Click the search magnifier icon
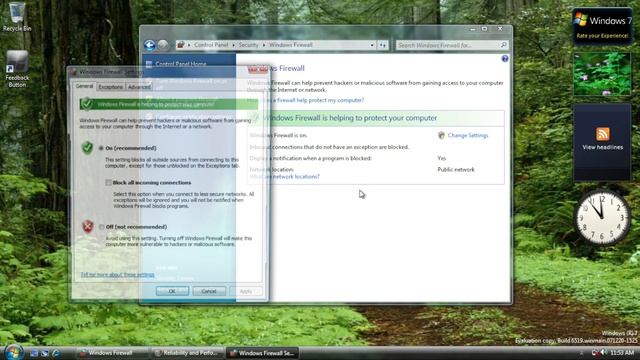 (x=504, y=45)
